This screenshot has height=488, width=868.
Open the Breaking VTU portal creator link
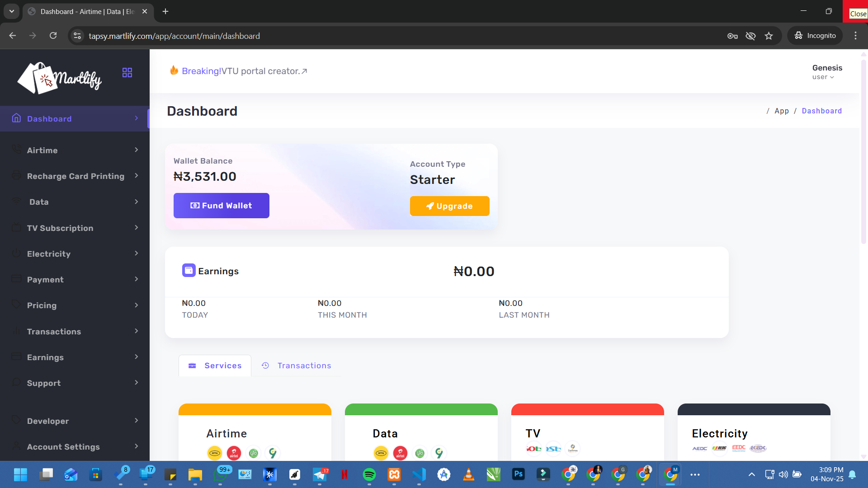click(240, 71)
